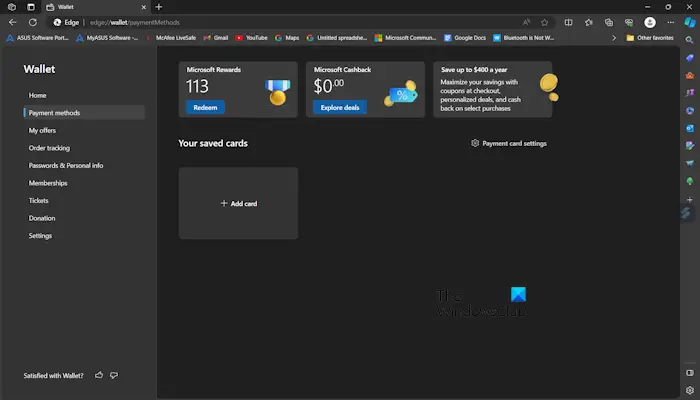The width and height of the screenshot is (700, 400).
Task: Open the sidebar Tools briefcase icon
Action: pyautogui.click(x=690, y=75)
